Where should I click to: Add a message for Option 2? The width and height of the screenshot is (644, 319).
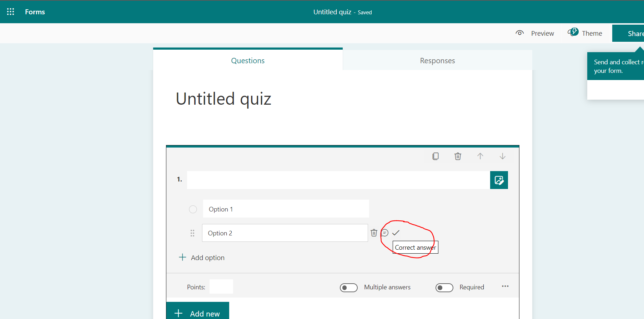pyautogui.click(x=384, y=233)
